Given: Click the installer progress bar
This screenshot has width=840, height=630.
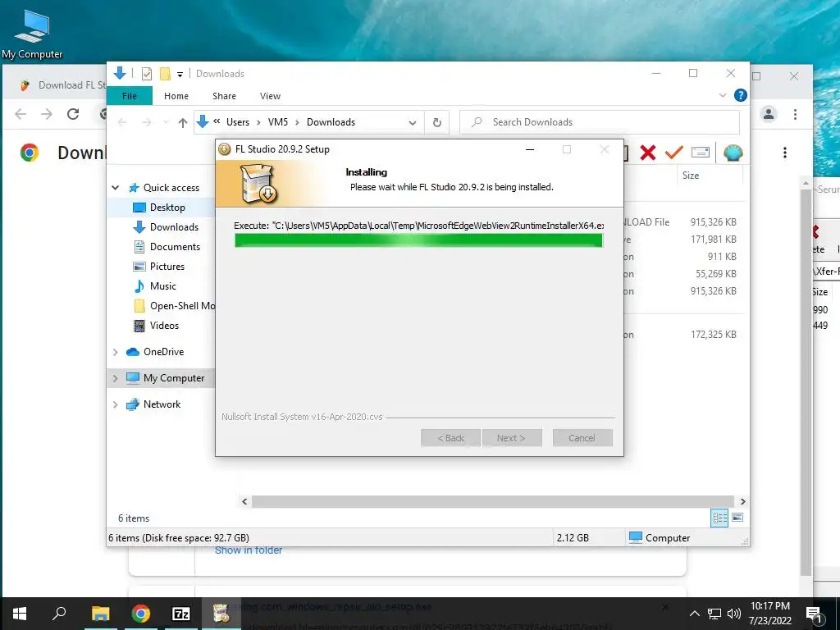Looking at the screenshot, I should pyautogui.click(x=418, y=240).
